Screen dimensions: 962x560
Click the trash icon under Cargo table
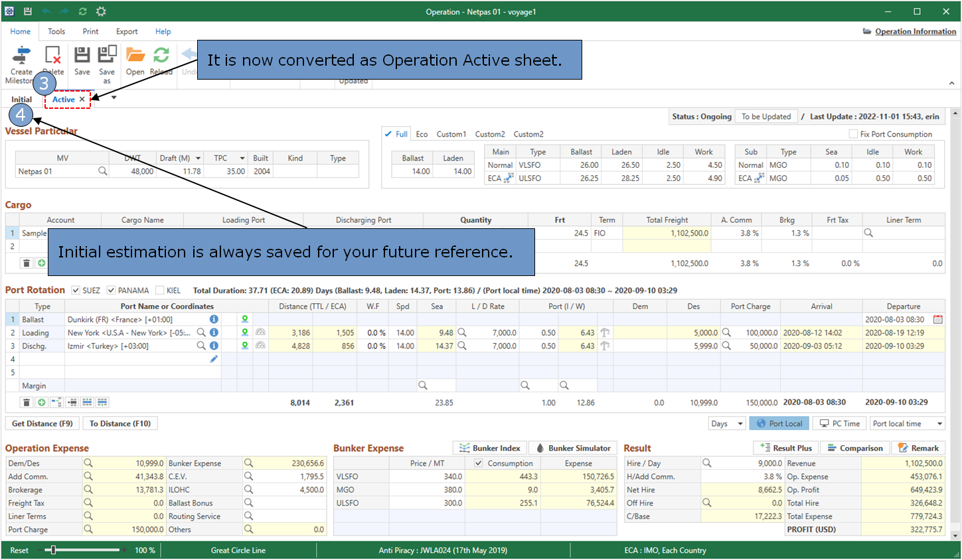coord(27,263)
